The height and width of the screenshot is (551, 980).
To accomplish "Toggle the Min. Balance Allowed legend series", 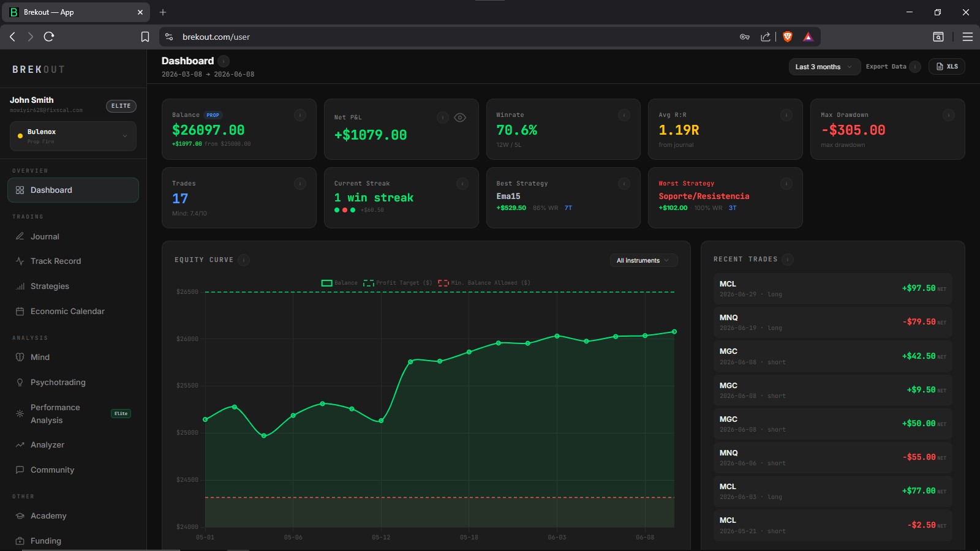I will tap(484, 283).
